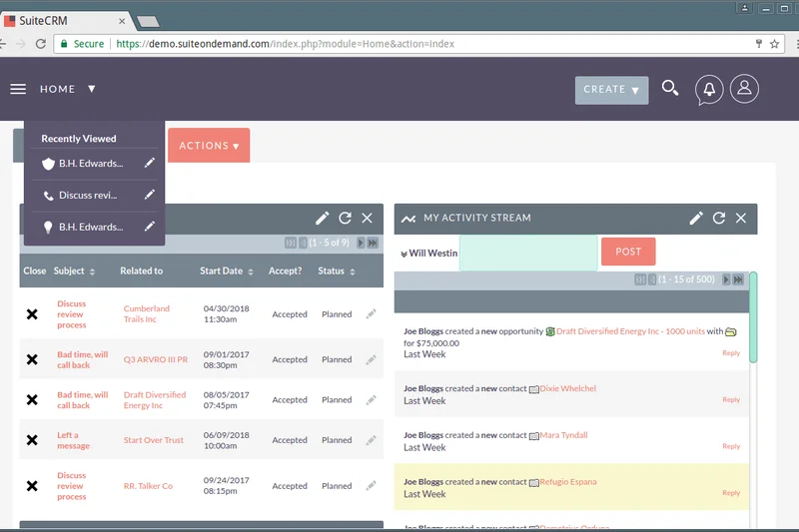
Task: Edit call row for RR. Talker Co
Action: coord(371,486)
